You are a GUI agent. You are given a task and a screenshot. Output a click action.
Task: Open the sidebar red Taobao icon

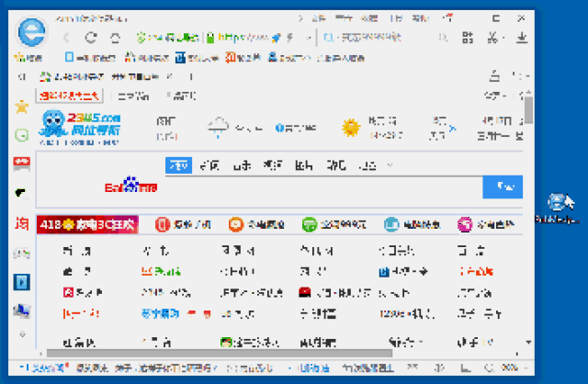point(22,223)
